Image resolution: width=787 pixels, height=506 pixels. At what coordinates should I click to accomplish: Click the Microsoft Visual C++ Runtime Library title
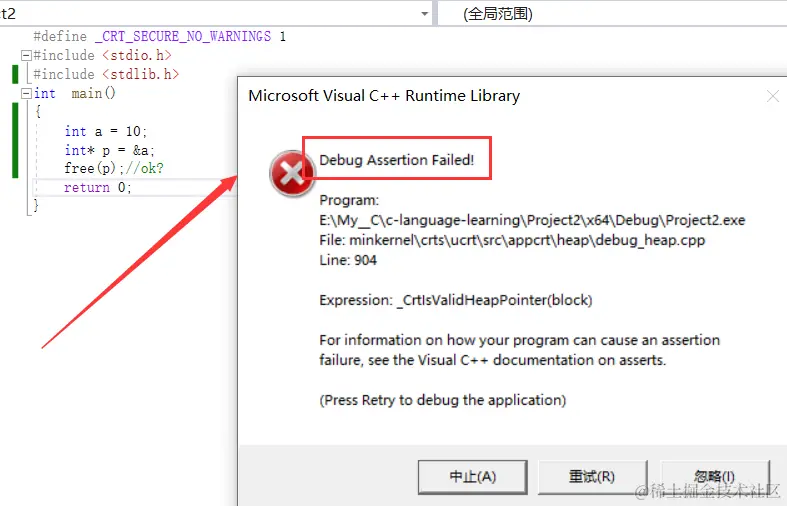tap(384, 96)
